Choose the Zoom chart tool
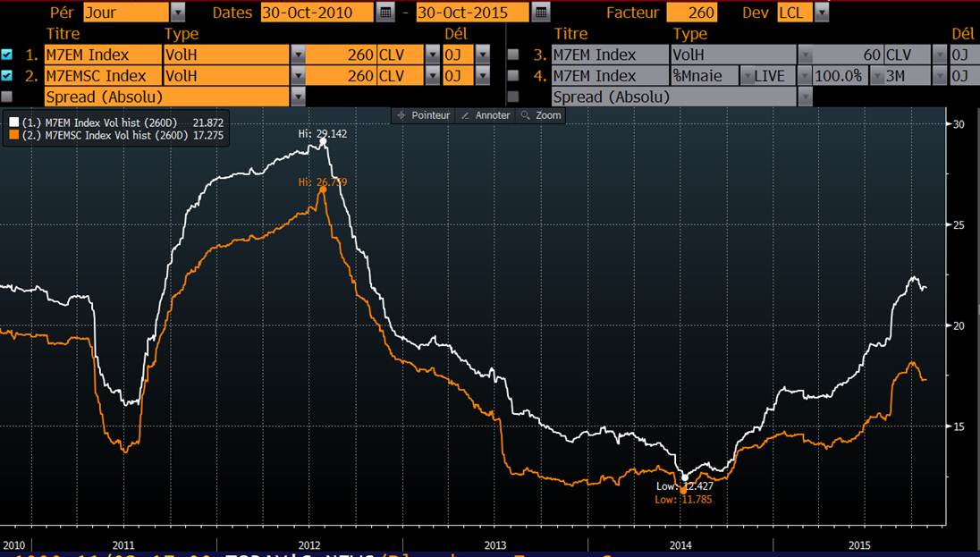The width and height of the screenshot is (980, 557). pyautogui.click(x=542, y=115)
